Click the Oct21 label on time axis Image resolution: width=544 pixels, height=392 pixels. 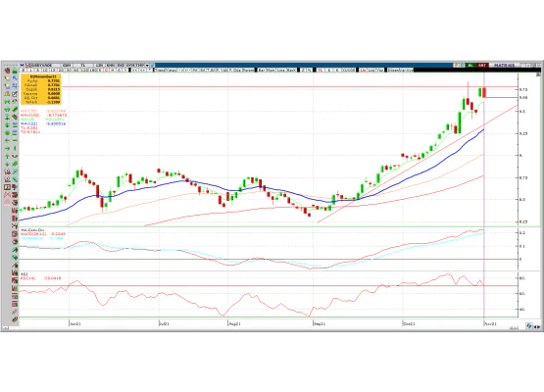pyautogui.click(x=410, y=323)
